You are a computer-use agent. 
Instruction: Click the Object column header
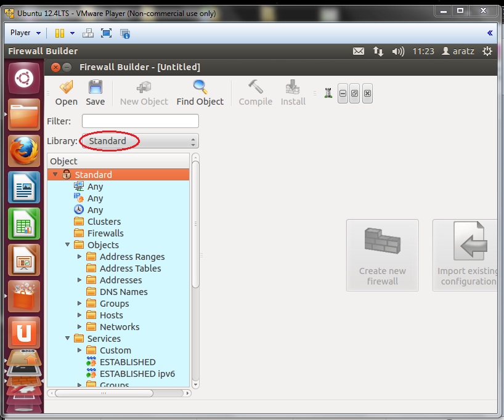(x=118, y=161)
